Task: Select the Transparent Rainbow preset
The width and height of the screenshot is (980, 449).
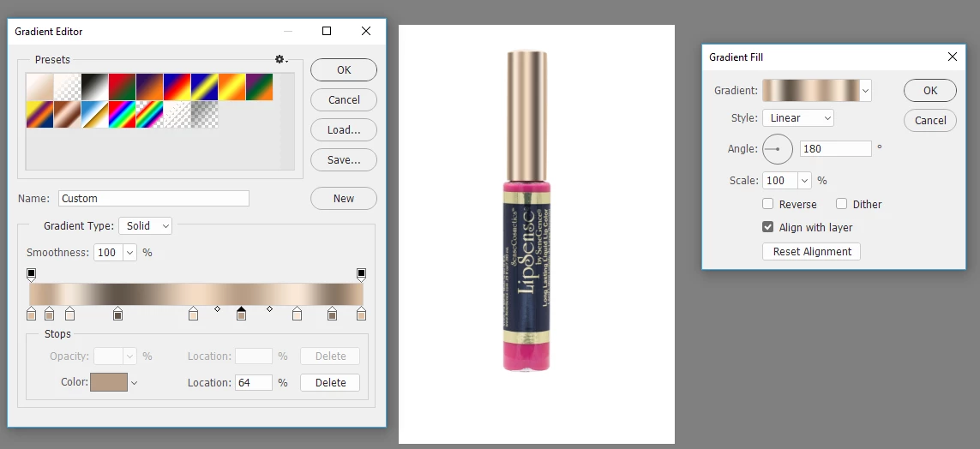Action: (149, 114)
